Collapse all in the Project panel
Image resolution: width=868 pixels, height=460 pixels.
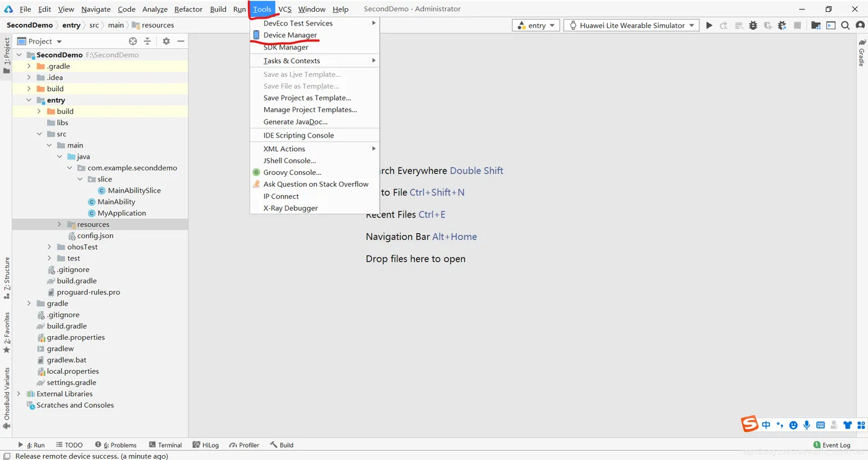point(148,42)
